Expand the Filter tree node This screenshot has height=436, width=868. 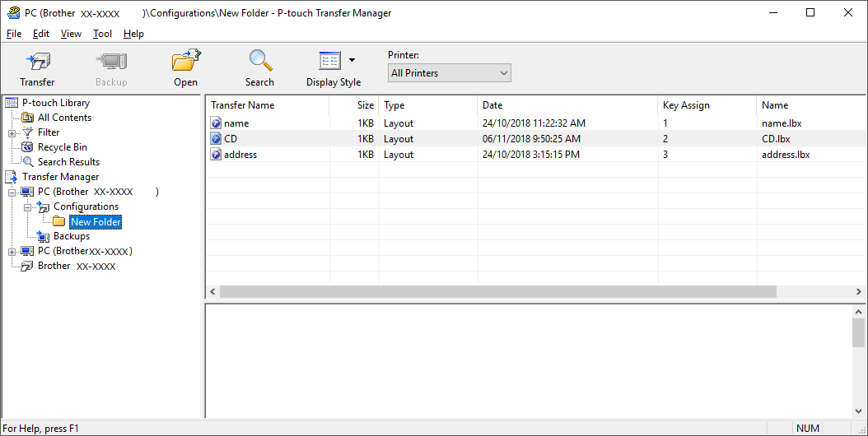coord(12,133)
